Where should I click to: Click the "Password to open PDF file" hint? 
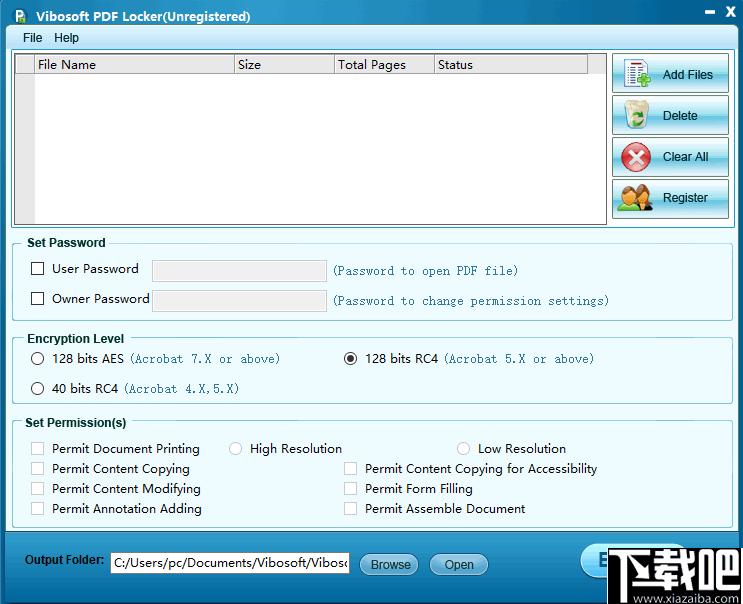point(425,271)
